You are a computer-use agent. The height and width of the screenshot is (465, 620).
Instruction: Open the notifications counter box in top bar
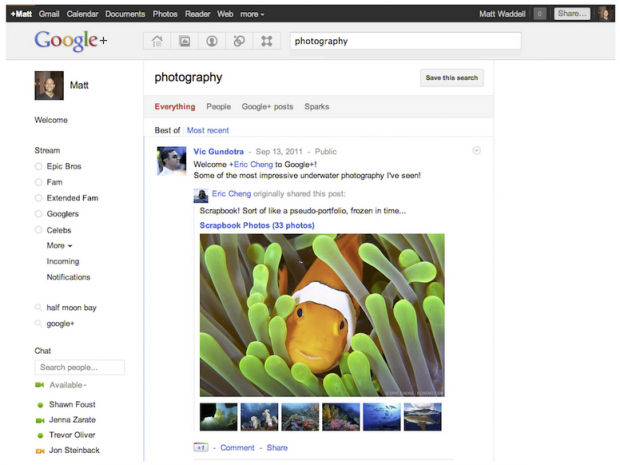tap(540, 14)
